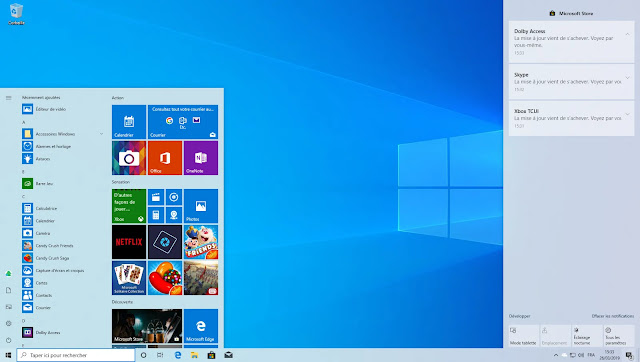Click the letter A header in the app list
The width and height of the screenshot is (640, 362).
pyautogui.click(x=24, y=122)
